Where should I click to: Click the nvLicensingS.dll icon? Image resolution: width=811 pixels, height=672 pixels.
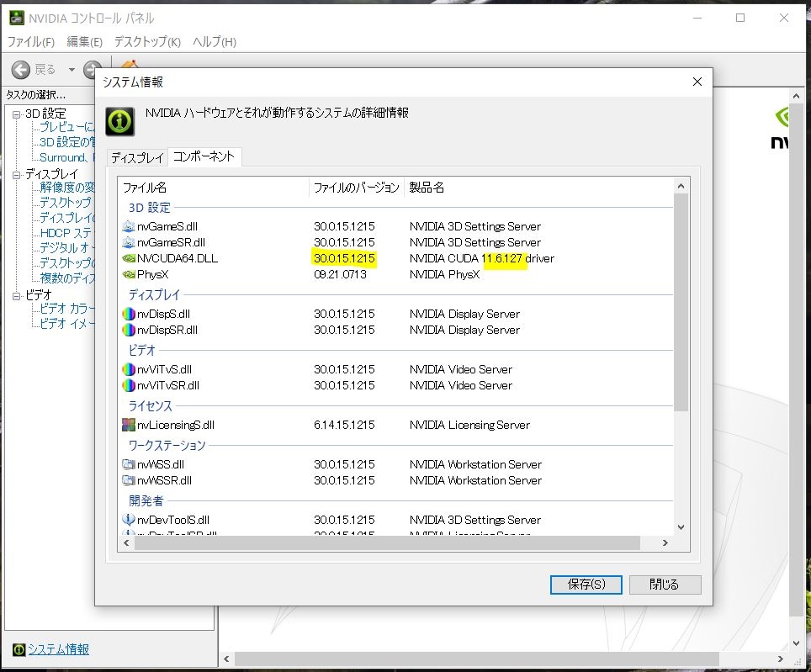point(128,425)
